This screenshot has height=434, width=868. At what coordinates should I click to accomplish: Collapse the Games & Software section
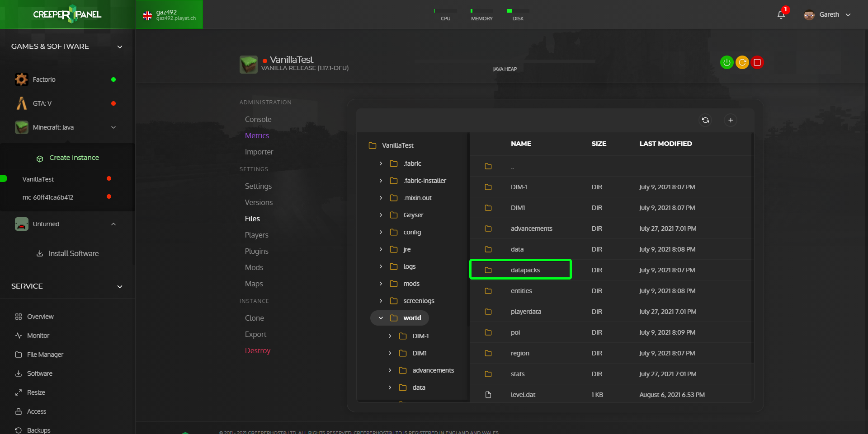[120, 47]
